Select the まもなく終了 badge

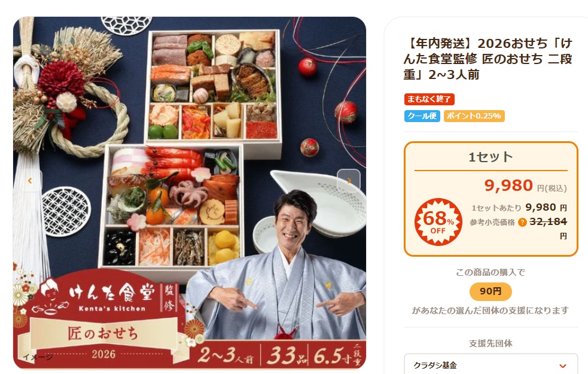click(429, 99)
